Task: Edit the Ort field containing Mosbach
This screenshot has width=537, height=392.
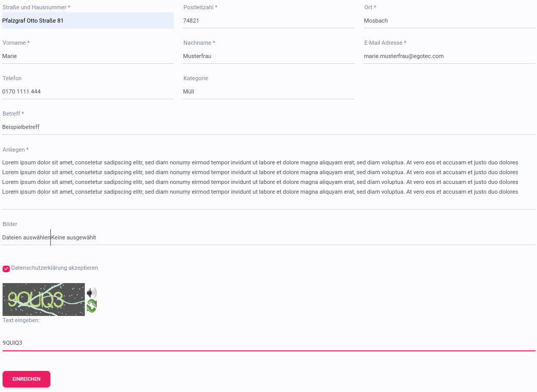Action: pyautogui.click(x=449, y=21)
